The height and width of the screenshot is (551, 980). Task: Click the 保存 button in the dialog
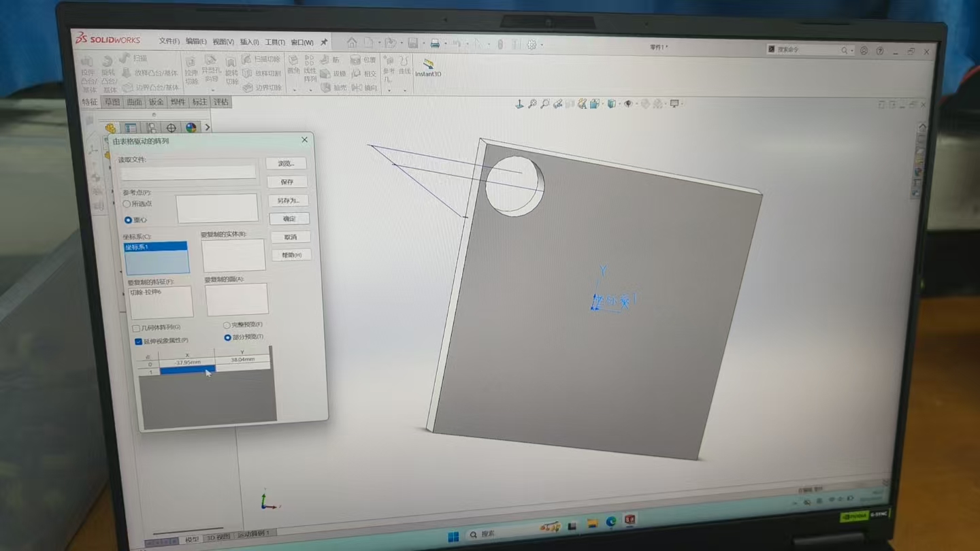click(x=287, y=182)
